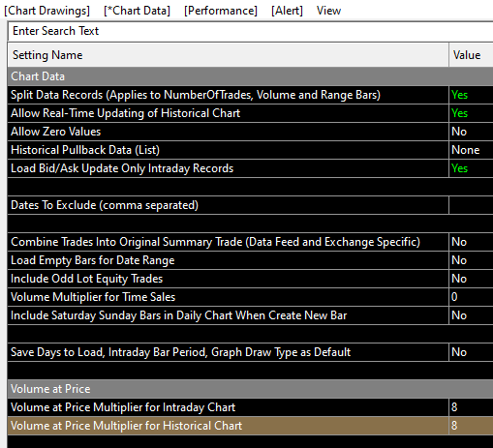Switch to the Performance tab
Viewport: 493px width, 448px height.
[221, 11]
